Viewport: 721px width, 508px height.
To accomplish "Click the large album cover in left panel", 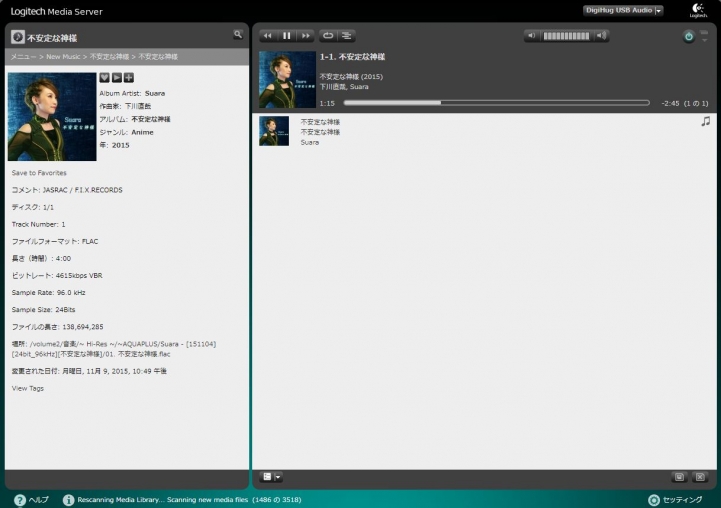I will coord(52,116).
